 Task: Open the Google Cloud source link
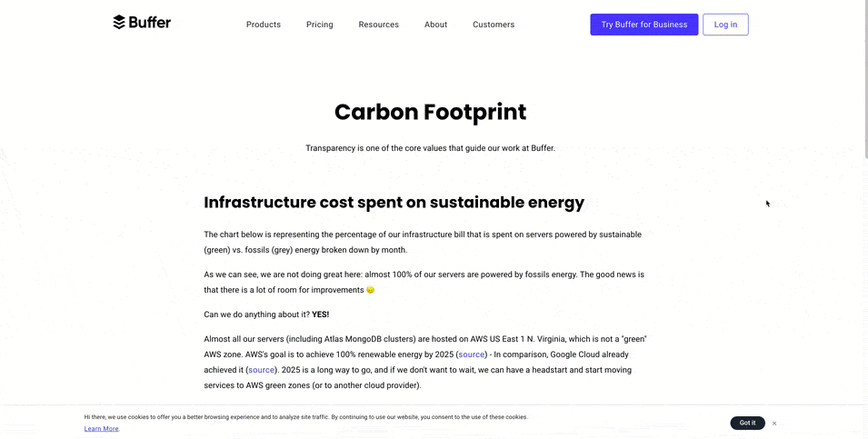point(261,370)
